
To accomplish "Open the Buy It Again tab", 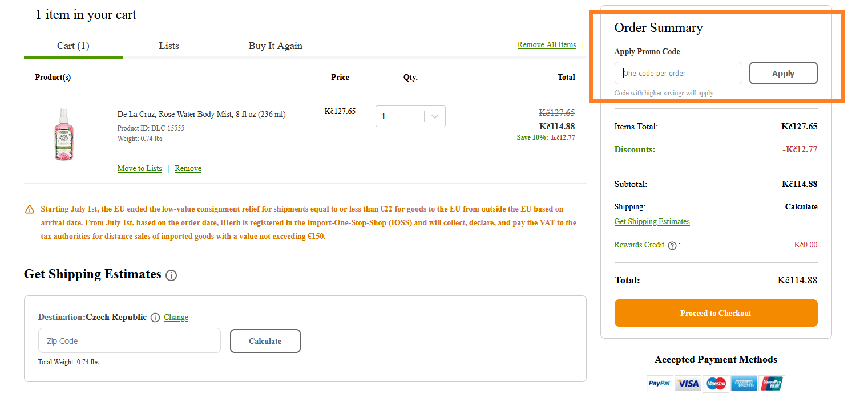I will (275, 46).
